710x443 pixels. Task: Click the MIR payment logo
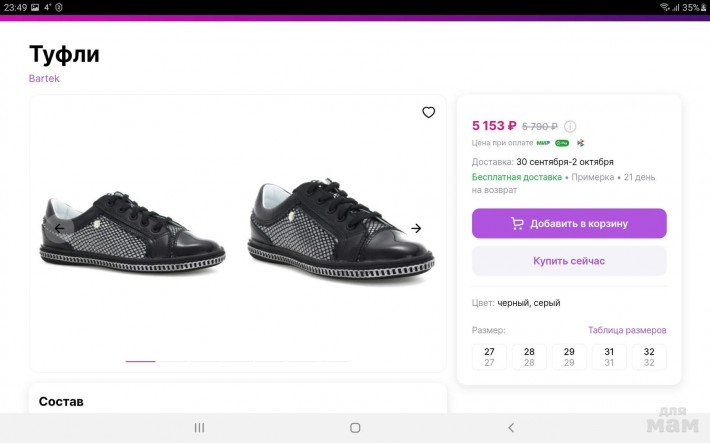coord(543,143)
